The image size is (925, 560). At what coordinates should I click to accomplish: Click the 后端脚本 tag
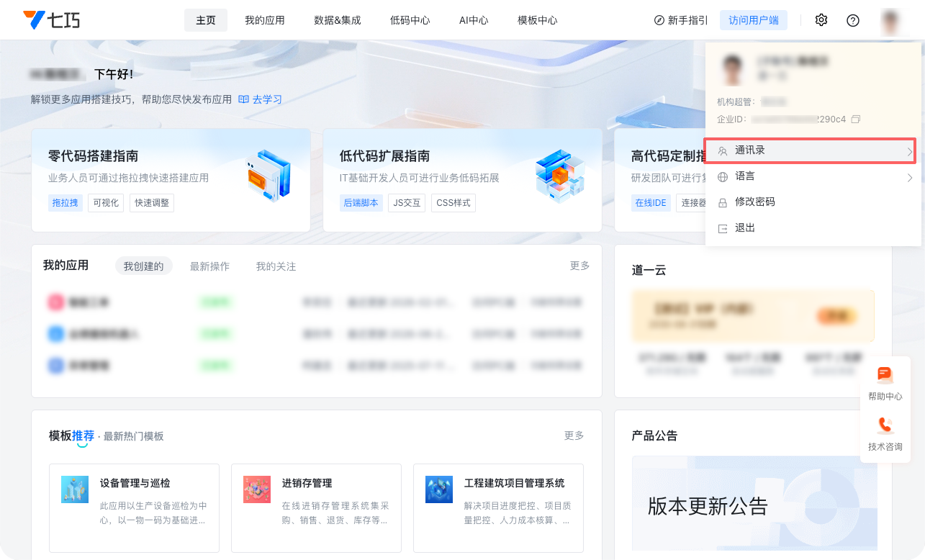point(361,203)
